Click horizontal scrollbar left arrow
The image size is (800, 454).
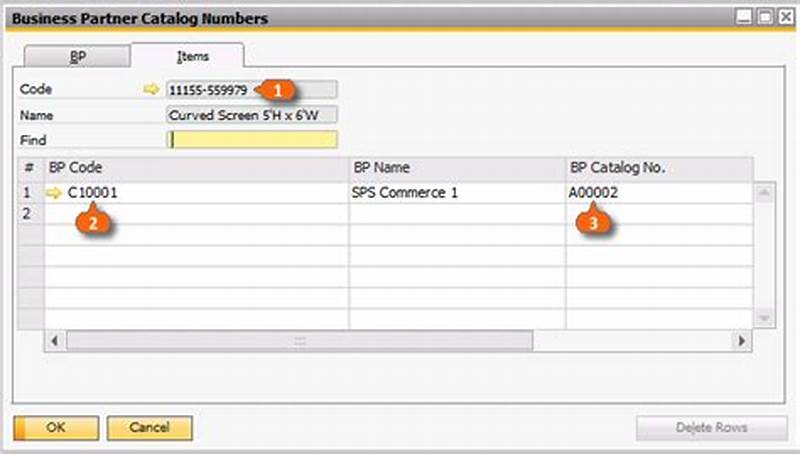pyautogui.click(x=55, y=341)
